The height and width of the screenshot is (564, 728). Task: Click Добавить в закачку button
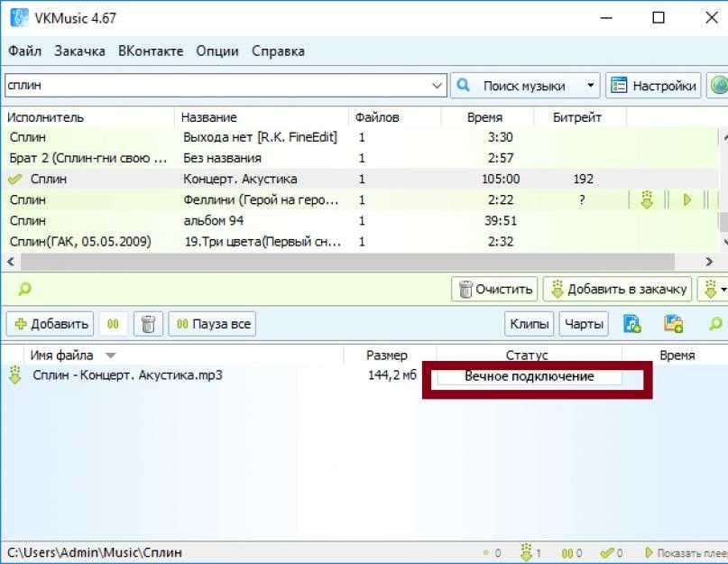pyautogui.click(x=618, y=289)
